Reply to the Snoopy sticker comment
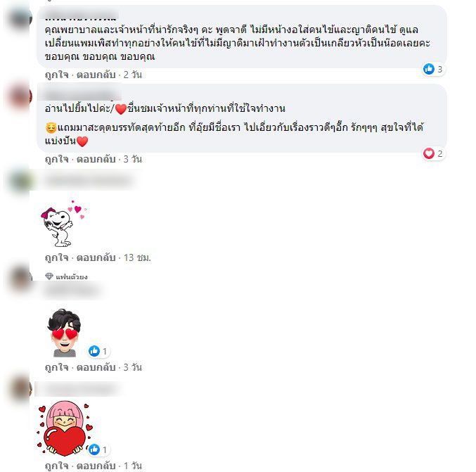This screenshot has width=476, height=472. point(96,257)
